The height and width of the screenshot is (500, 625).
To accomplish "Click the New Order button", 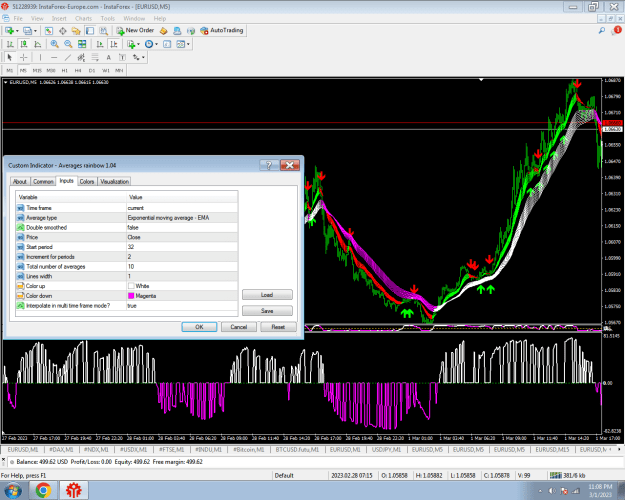I will pyautogui.click(x=135, y=31).
